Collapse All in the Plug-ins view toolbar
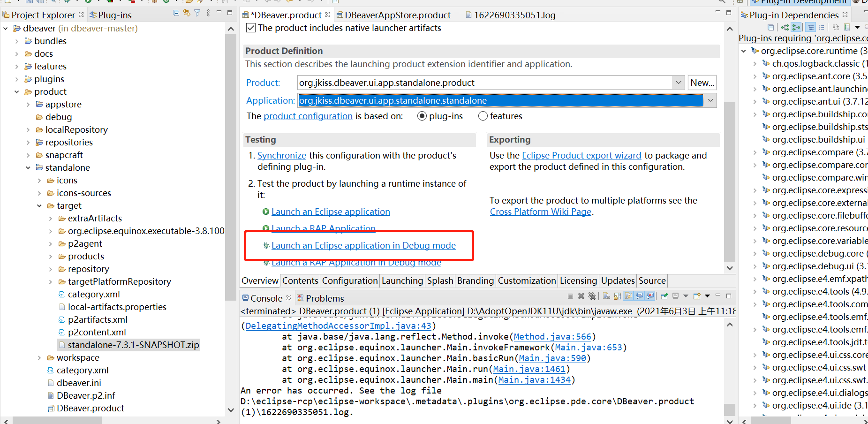This screenshot has height=424, width=868. (x=176, y=14)
